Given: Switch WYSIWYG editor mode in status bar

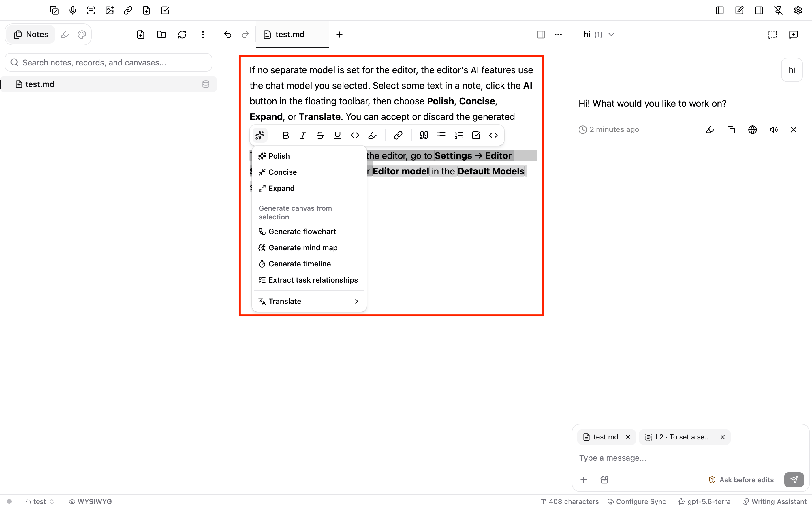Looking at the screenshot, I should [90, 501].
